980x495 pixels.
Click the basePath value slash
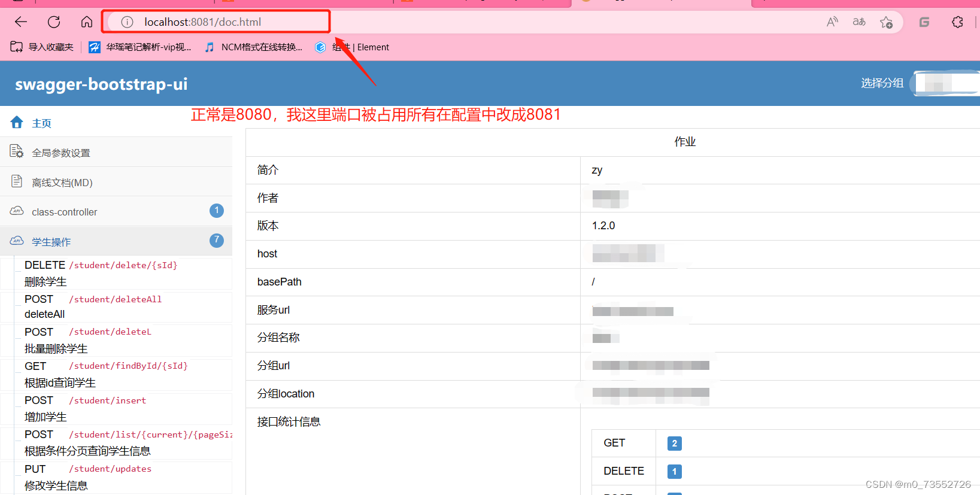593,282
